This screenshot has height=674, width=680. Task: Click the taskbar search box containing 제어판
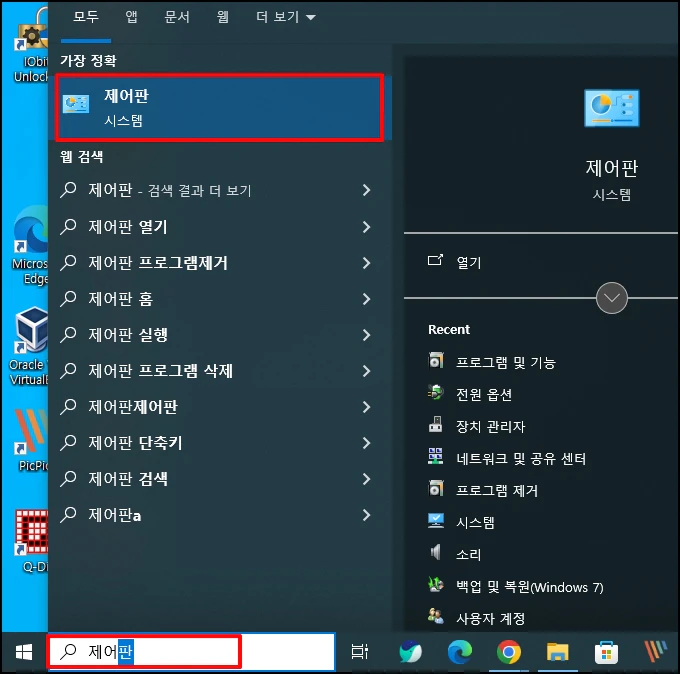pos(191,652)
